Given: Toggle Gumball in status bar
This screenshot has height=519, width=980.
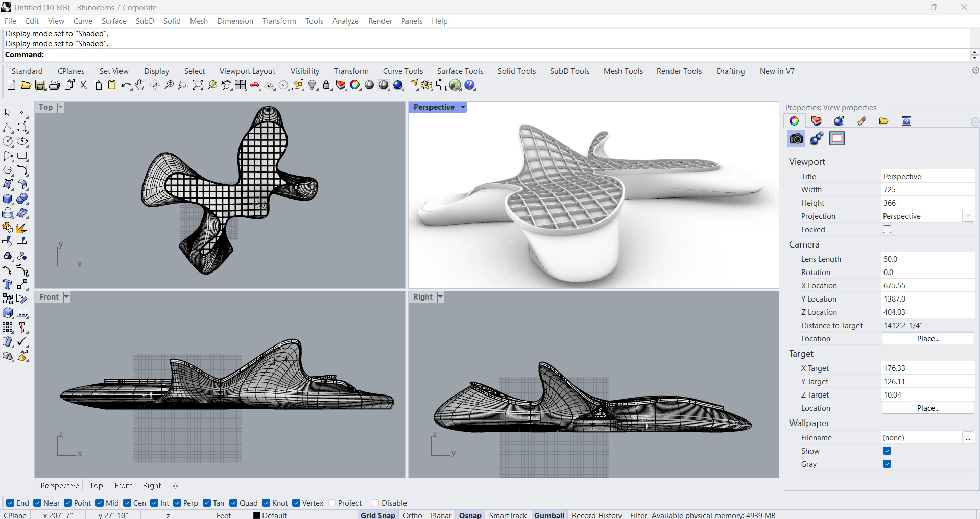Looking at the screenshot, I should click(549, 515).
